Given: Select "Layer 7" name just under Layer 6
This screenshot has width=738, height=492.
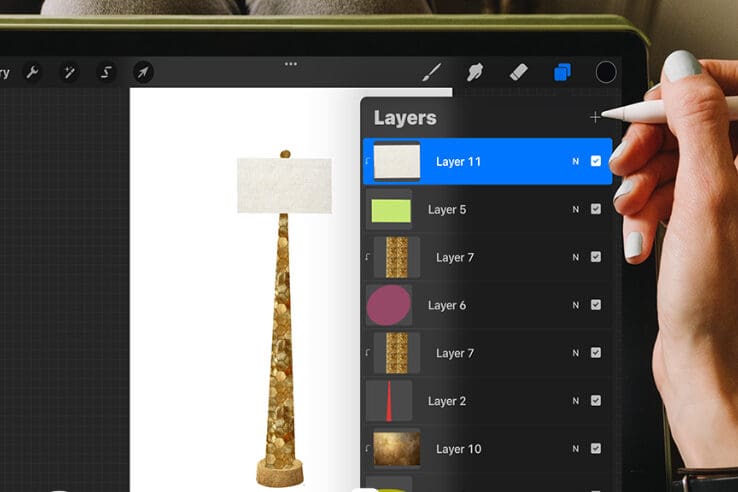Looking at the screenshot, I should (x=455, y=353).
